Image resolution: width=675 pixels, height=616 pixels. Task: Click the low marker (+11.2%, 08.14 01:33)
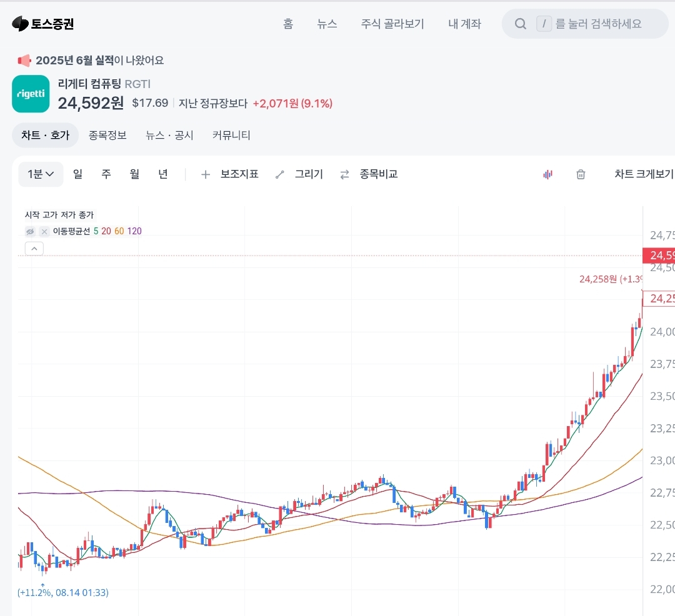pyautogui.click(x=63, y=593)
